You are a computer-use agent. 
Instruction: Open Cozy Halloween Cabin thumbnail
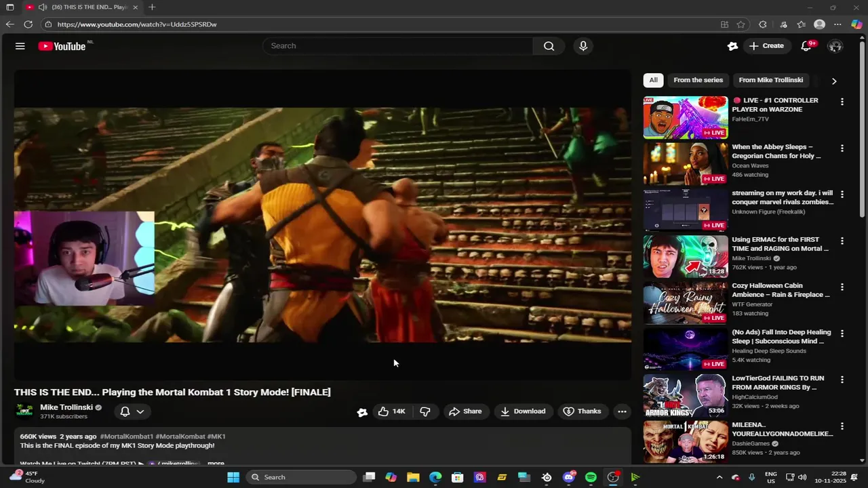click(x=686, y=302)
